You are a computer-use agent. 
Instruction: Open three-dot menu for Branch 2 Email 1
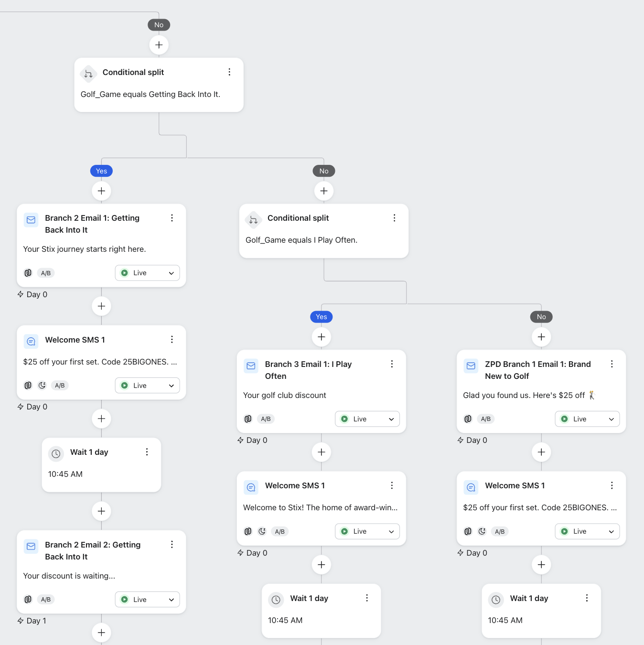172,218
